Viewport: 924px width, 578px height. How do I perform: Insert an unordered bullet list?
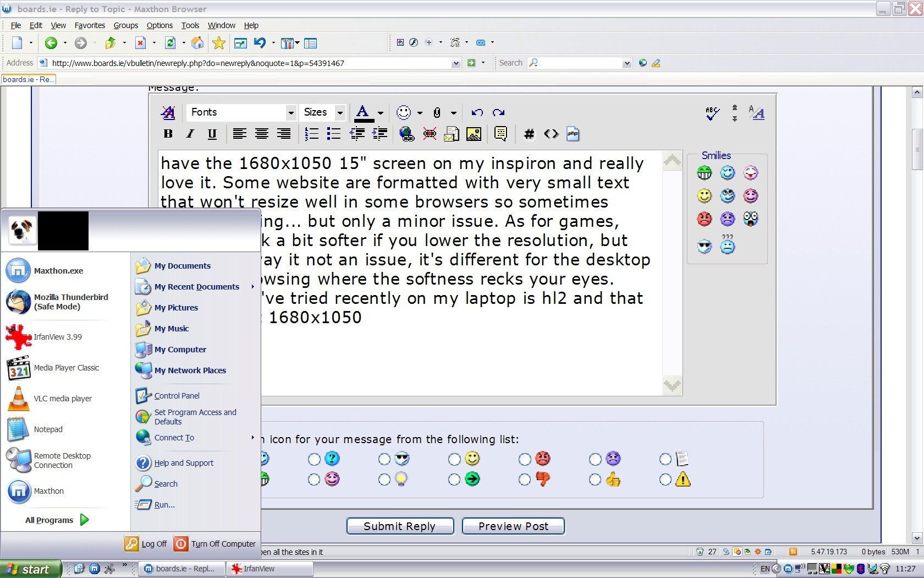pos(334,134)
